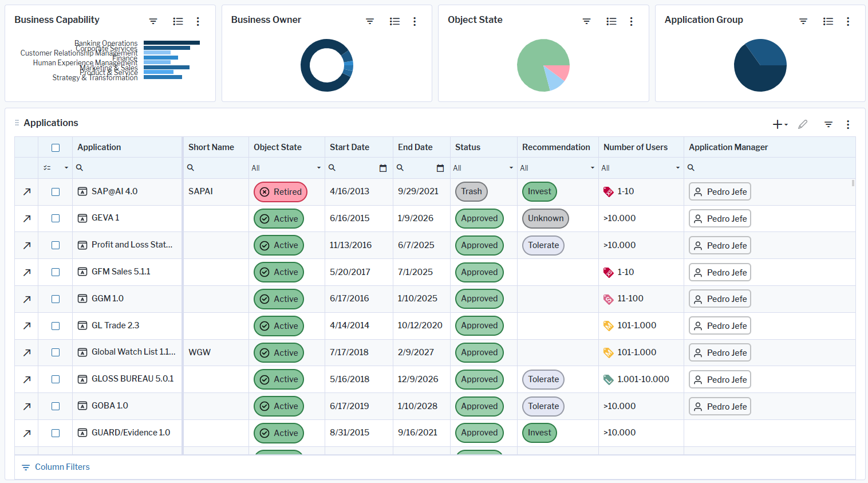Select the GL Trade 2.3 row checkbox
The height and width of the screenshot is (483, 868).
(x=56, y=326)
